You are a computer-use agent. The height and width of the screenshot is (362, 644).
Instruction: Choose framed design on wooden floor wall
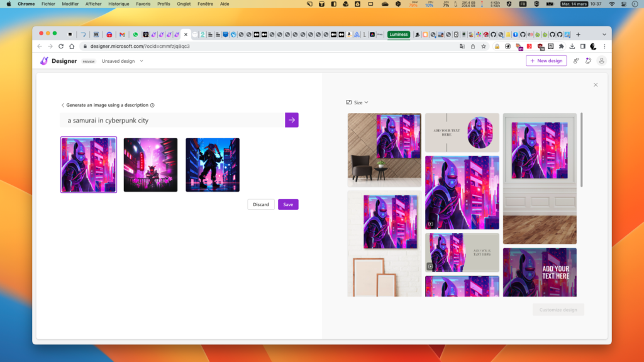(x=540, y=178)
